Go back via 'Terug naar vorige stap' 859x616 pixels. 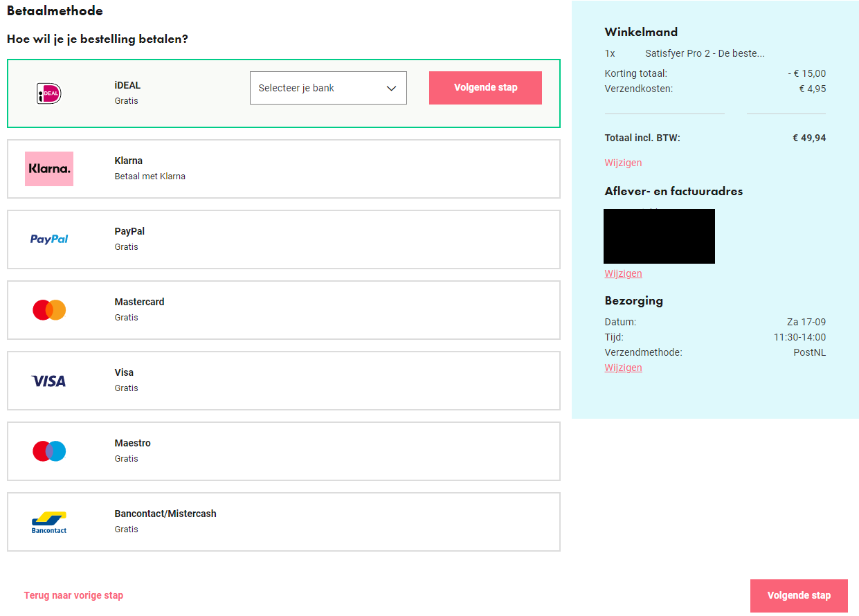73,595
